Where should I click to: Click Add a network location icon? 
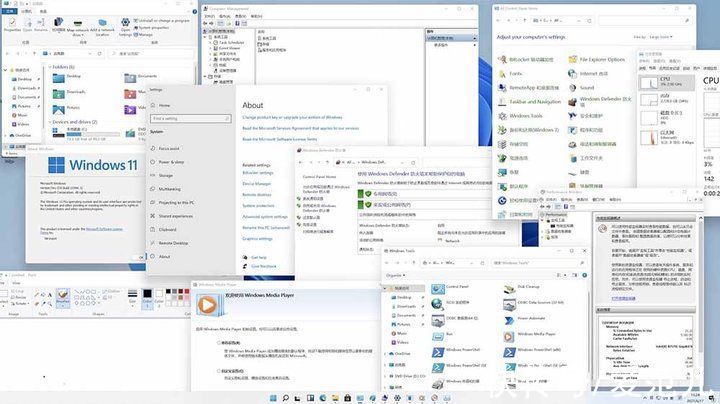[x=102, y=22]
